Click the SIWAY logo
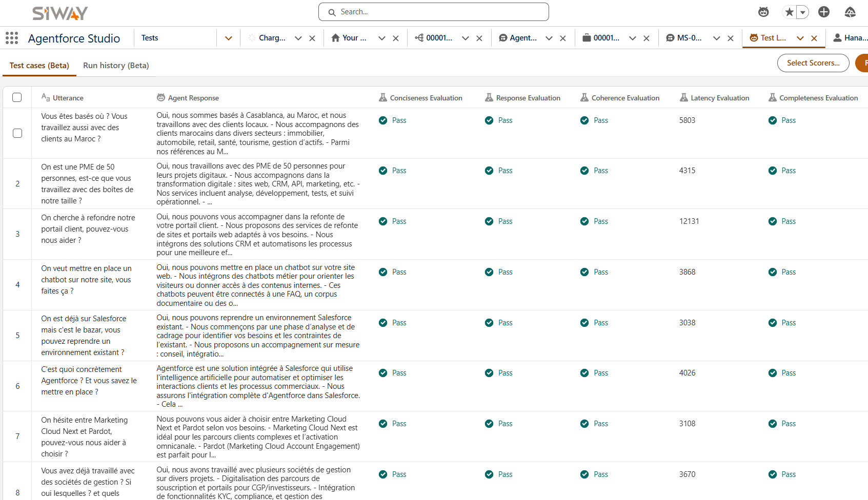This screenshot has height=500, width=868. coord(60,13)
